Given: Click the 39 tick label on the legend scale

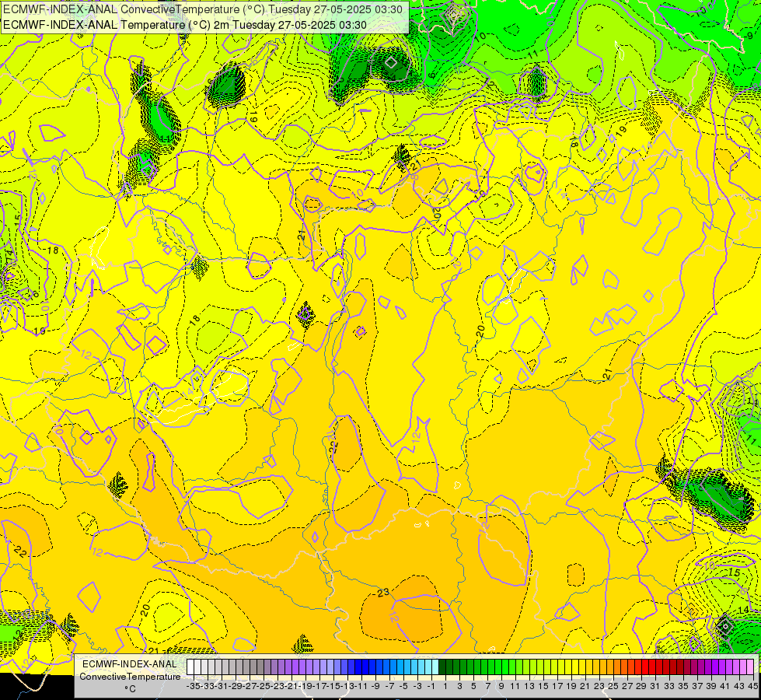Looking at the screenshot, I should (711, 686).
